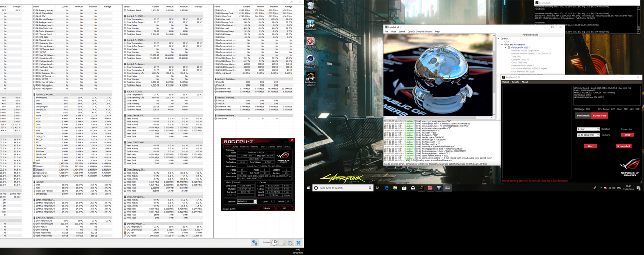Viewport: 644px width, 255px height.
Task: Click the HWiNFO log-to-file icon in bottom toolbar
Action: (282, 243)
